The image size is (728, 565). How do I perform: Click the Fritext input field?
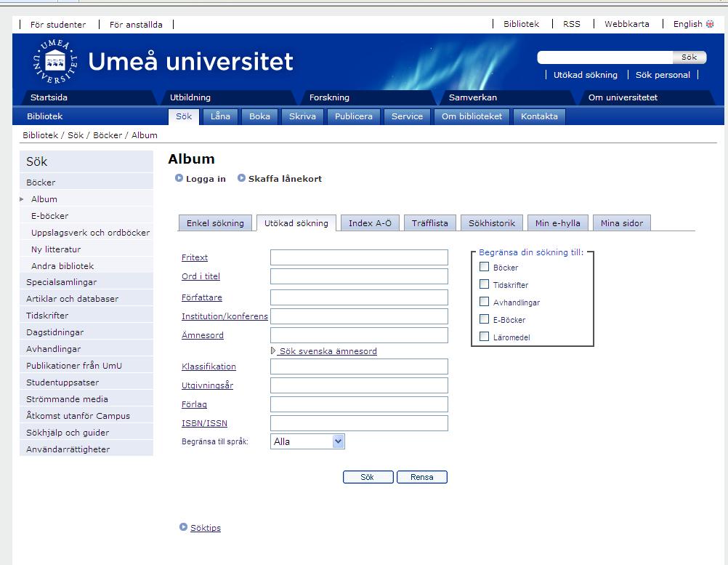pyautogui.click(x=359, y=257)
